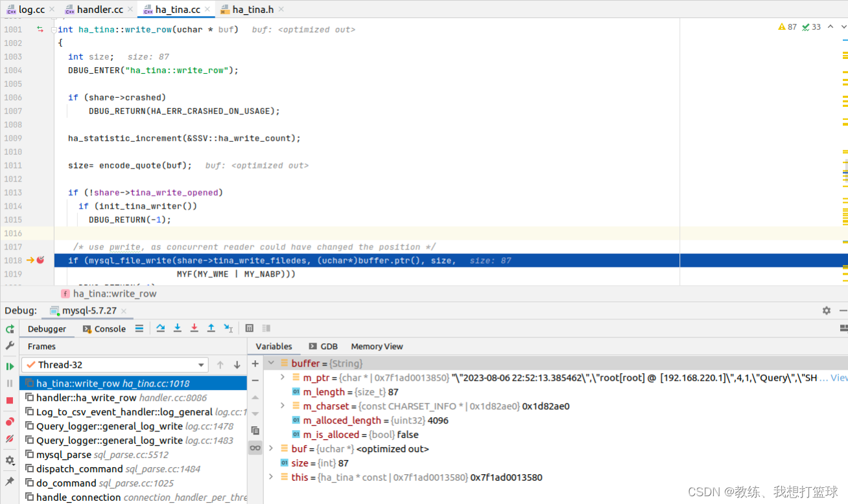This screenshot has width=848, height=504.
Task: Open debug panel gear settings in left strip
Action: point(10,461)
